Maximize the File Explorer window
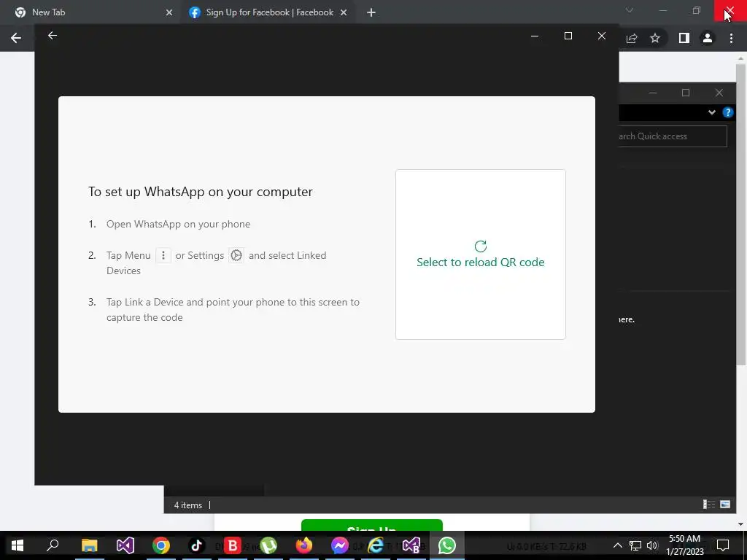 click(686, 93)
